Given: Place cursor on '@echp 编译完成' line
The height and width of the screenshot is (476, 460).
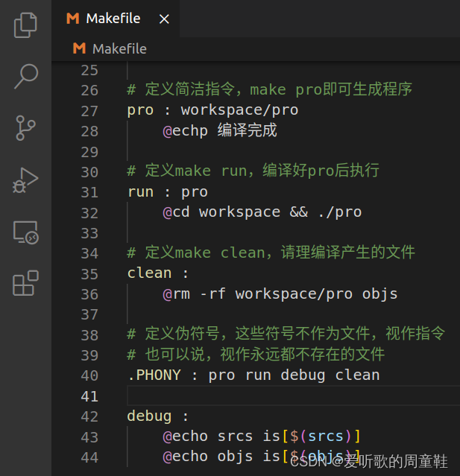Looking at the screenshot, I should 220,130.
